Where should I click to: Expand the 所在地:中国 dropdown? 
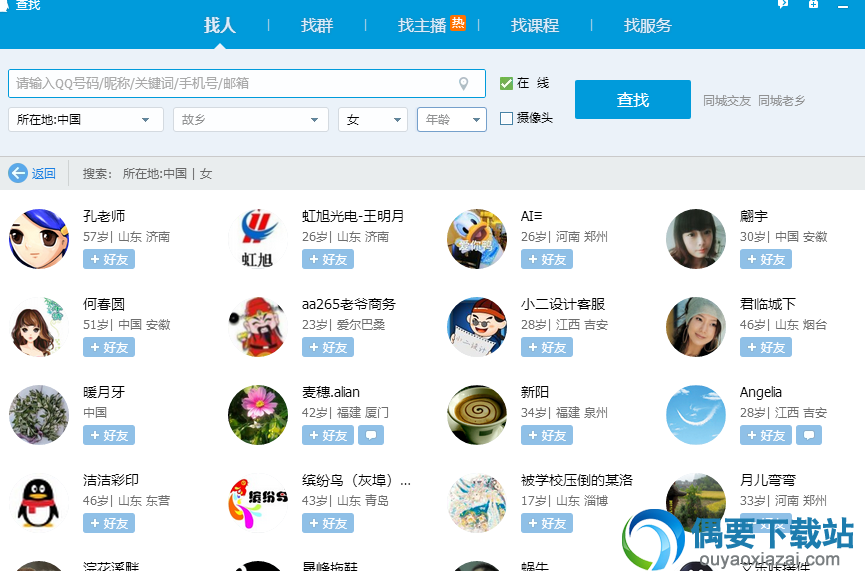pos(86,120)
